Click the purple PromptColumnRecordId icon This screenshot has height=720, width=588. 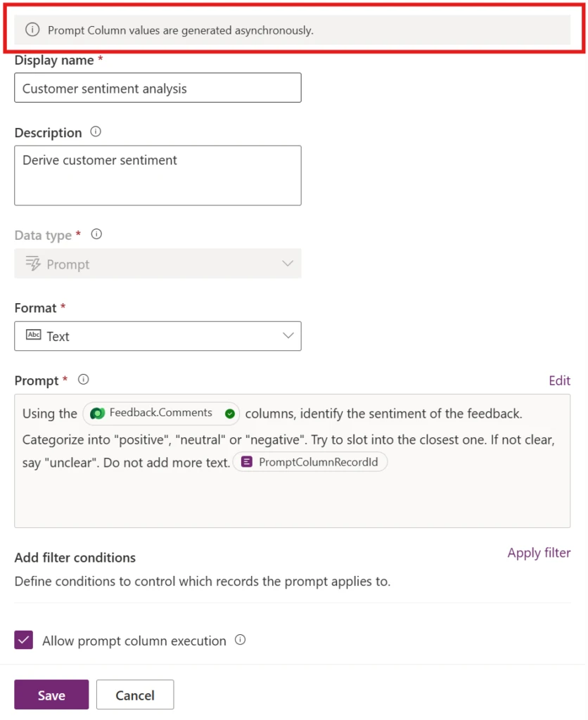[247, 461]
